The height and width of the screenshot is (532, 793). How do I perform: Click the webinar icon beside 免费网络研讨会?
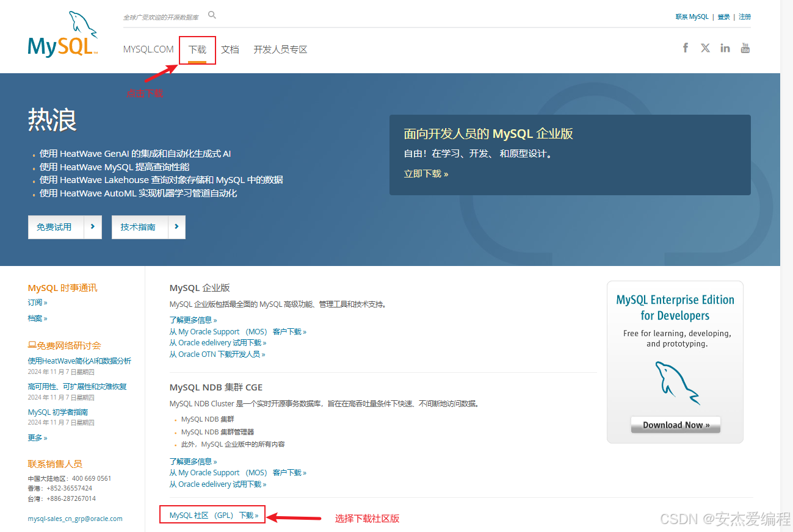31,344
